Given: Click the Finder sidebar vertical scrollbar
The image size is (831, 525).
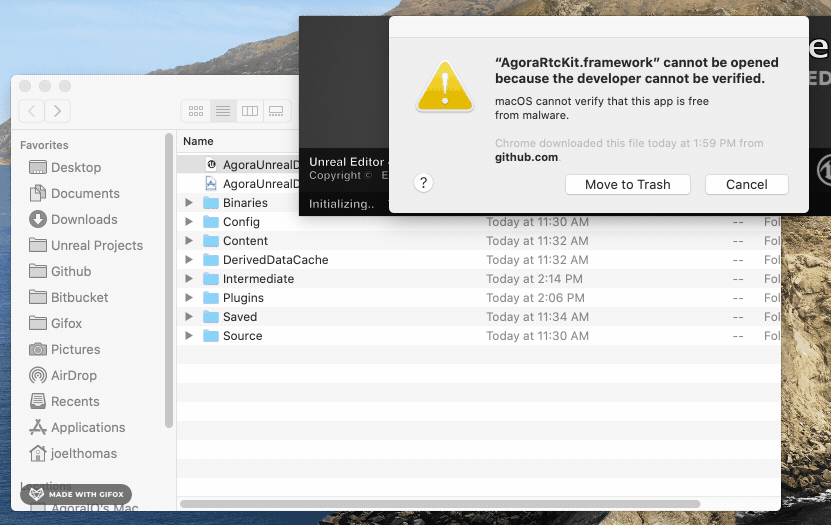Looking at the screenshot, I should 169,281.
